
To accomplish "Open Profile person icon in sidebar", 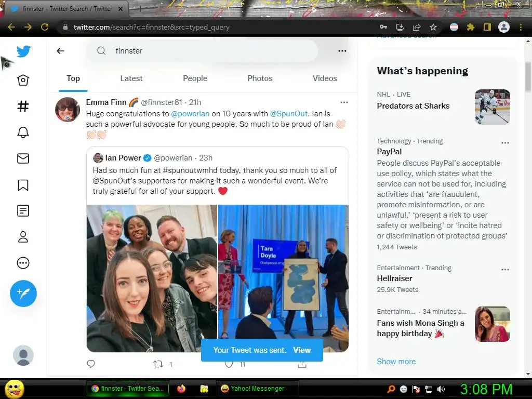I will point(23,237).
